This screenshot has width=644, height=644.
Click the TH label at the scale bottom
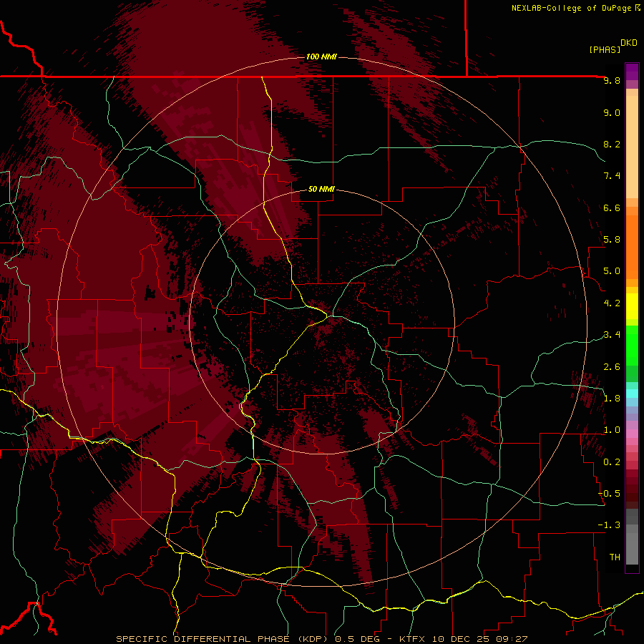(x=615, y=557)
